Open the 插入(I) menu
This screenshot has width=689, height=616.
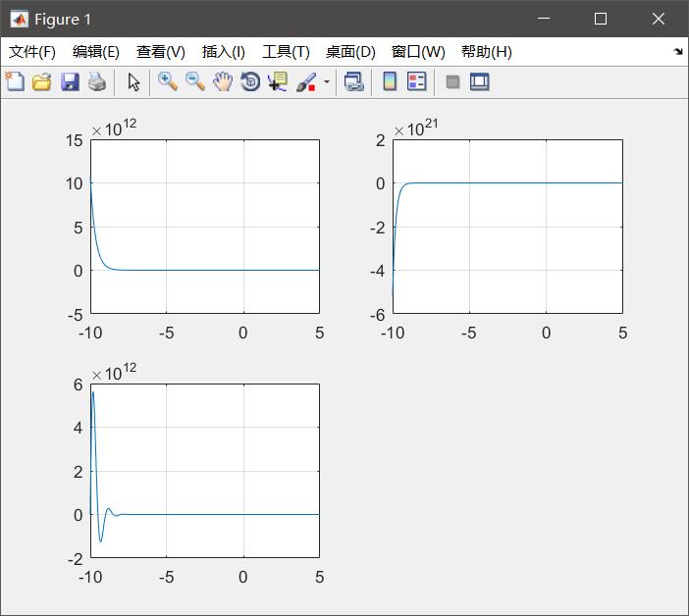[x=223, y=52]
